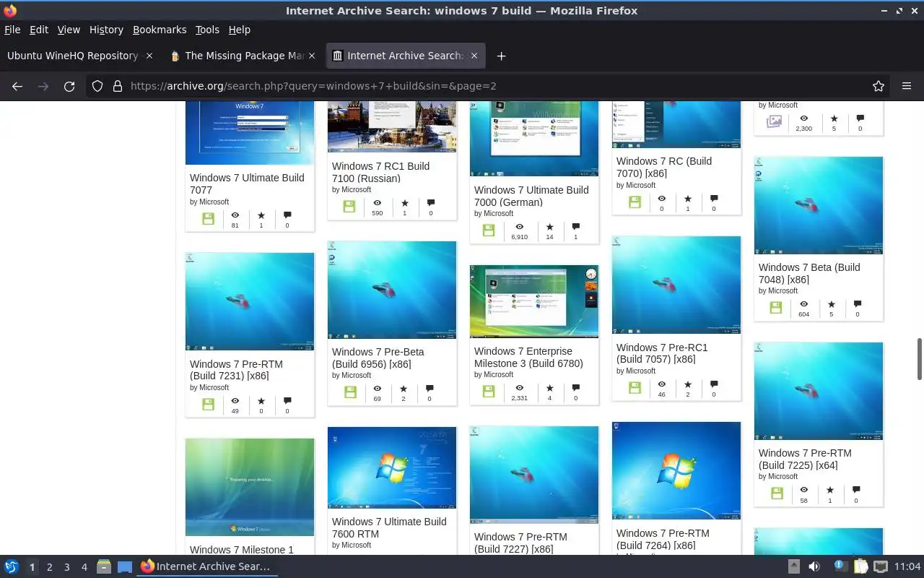
Task: Open Windows 7 Ultimate Build 7077 link
Action: tap(247, 184)
